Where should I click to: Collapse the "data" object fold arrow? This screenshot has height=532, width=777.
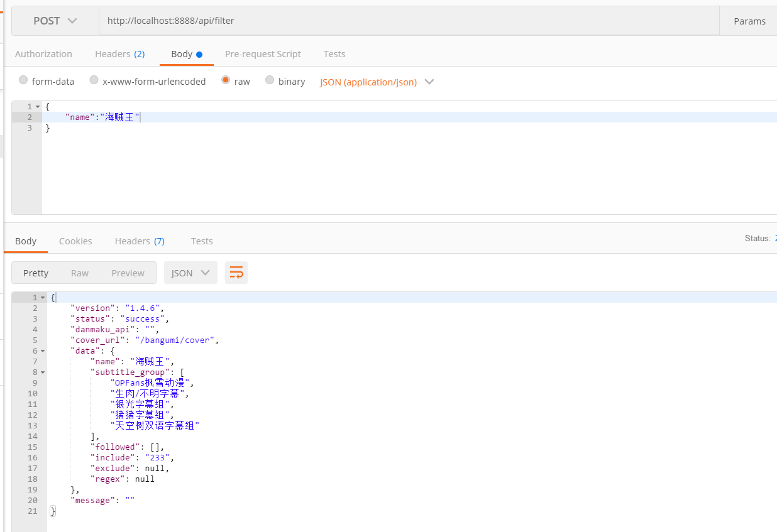click(x=43, y=351)
